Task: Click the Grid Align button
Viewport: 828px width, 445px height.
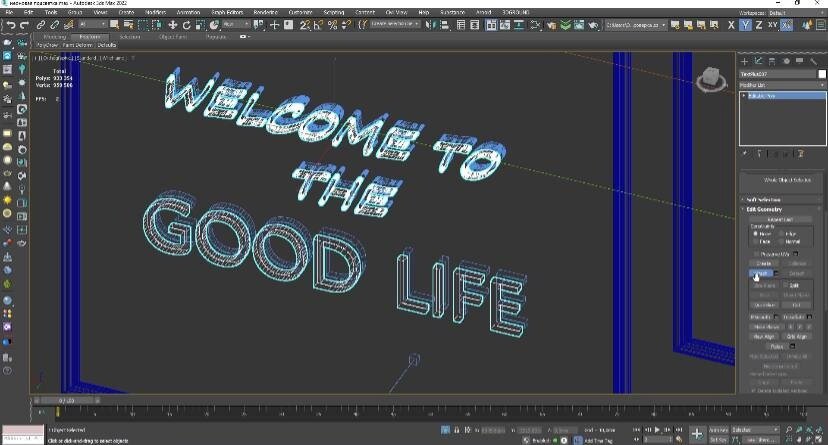Action: [x=797, y=336]
